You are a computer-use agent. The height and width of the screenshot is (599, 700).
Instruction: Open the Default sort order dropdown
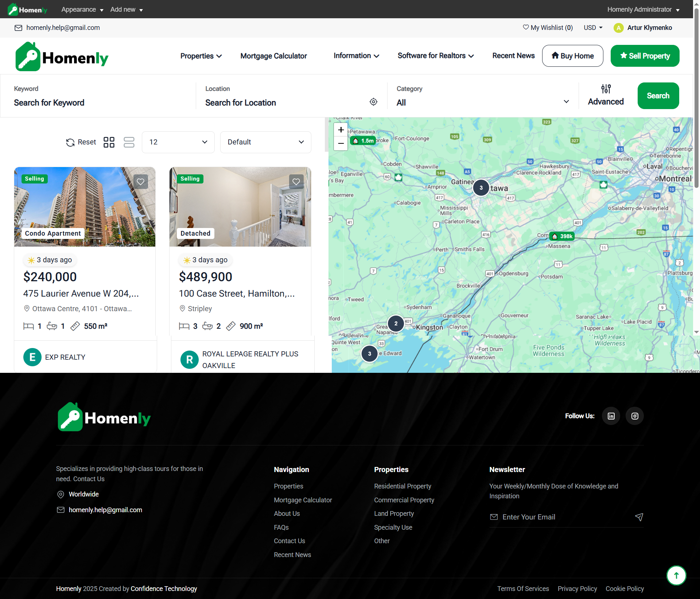[x=265, y=142]
